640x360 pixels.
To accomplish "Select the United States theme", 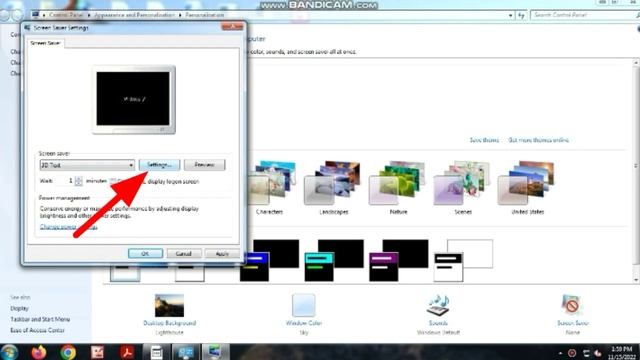I will pyautogui.click(x=527, y=188).
